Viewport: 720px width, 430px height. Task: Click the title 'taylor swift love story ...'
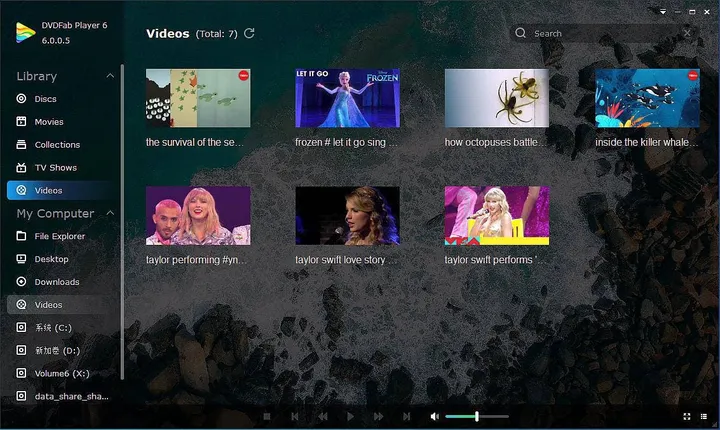[346, 260]
